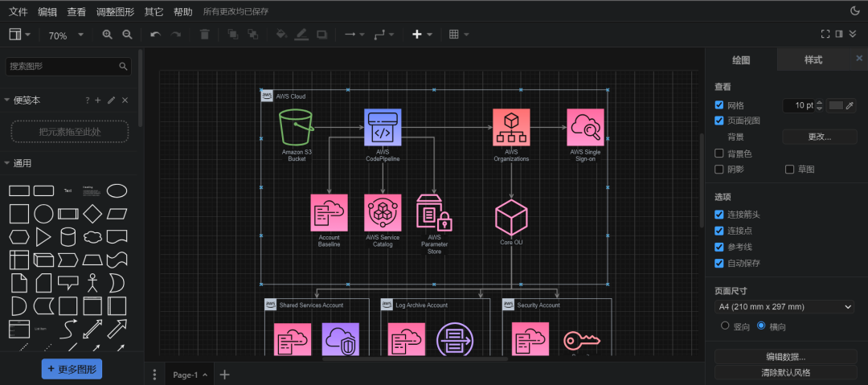Toggle the shadow toolbar icon

[x=321, y=35]
